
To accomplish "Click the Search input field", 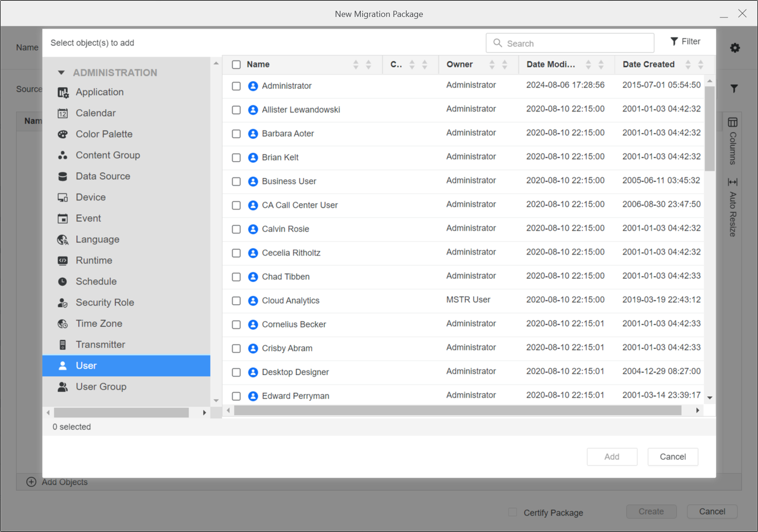I will (576, 43).
